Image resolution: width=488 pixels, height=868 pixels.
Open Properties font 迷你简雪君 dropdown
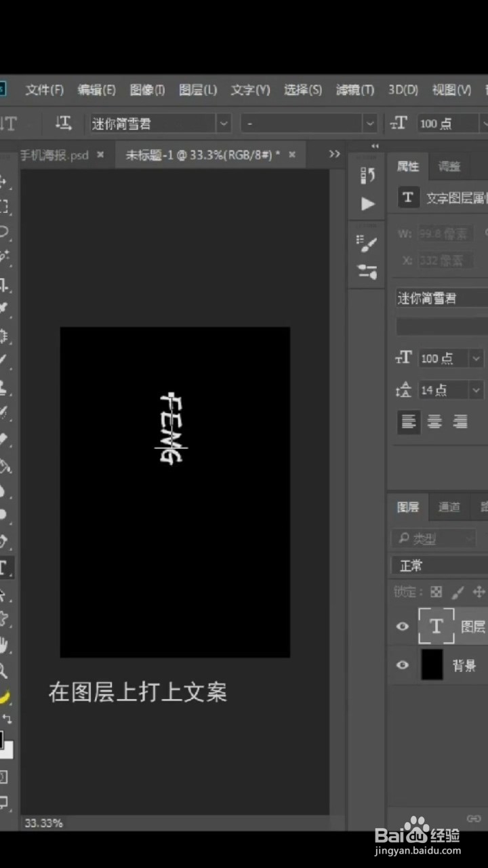[x=441, y=298]
